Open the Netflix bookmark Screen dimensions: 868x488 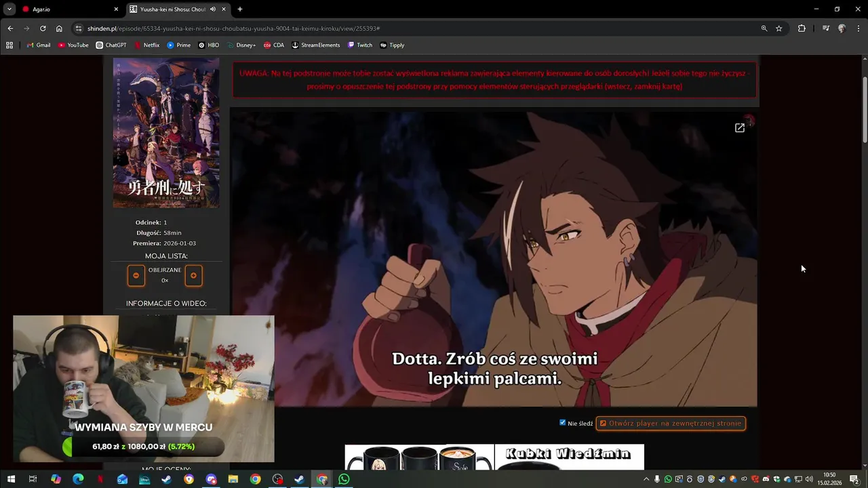click(146, 45)
